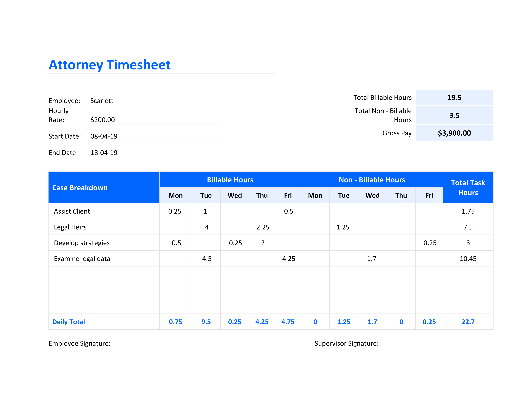Select the Examine legal data row label
The height and width of the screenshot is (411, 532).
point(82,259)
